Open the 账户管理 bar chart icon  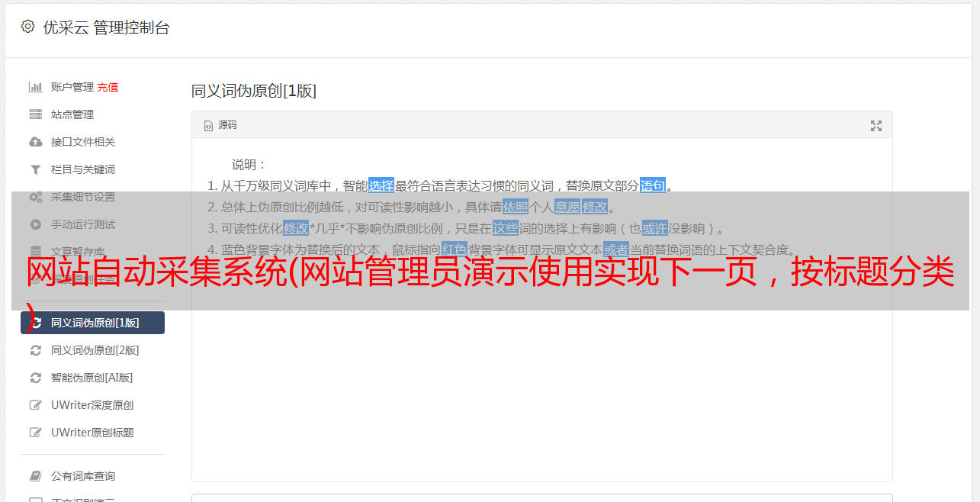tap(35, 87)
